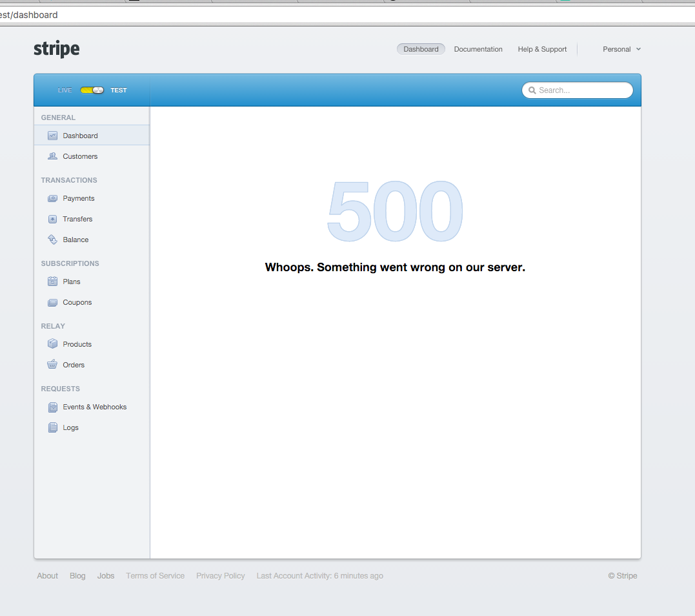Select the LIVE mode label
The image size is (695, 616).
click(65, 90)
